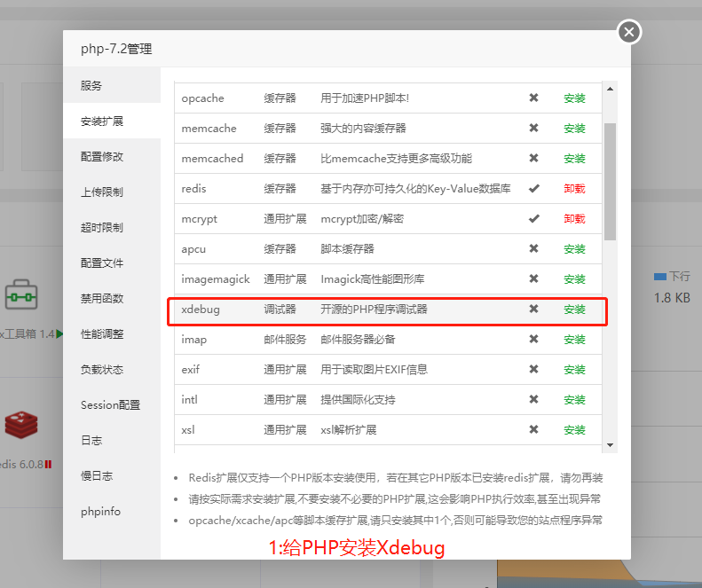Click the checkmark status icon for redis

pyautogui.click(x=533, y=188)
